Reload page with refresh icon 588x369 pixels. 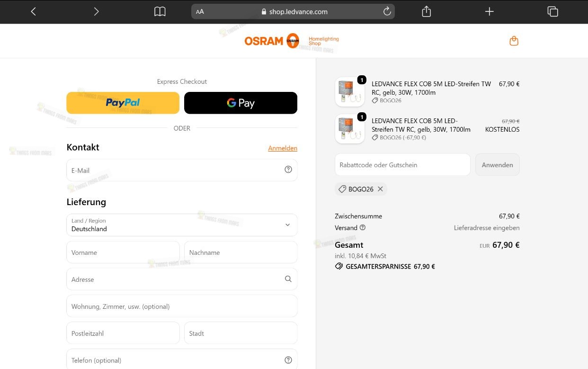pos(387,11)
